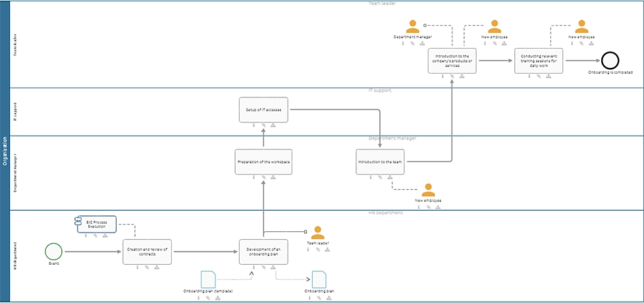Viewport: 644px width, 303px height.
Task: Open attachment paperclip under Preparation of the workspace
Action: click(x=263, y=177)
